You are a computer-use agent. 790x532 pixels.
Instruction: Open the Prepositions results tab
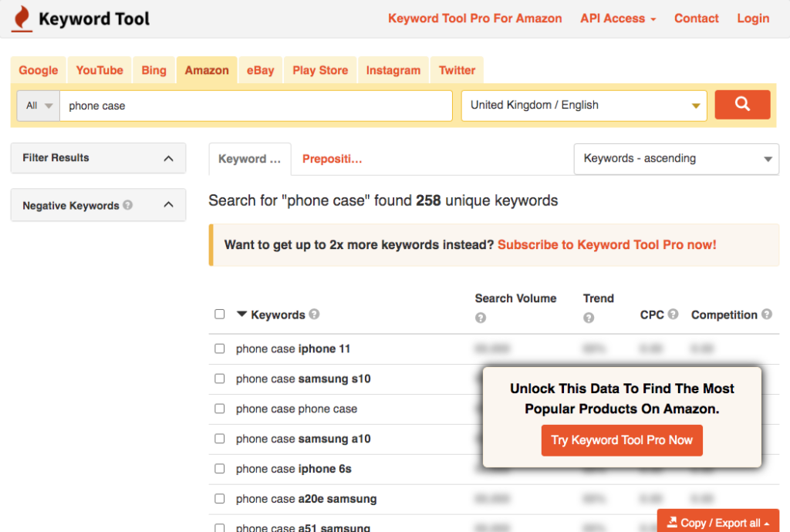(x=332, y=159)
